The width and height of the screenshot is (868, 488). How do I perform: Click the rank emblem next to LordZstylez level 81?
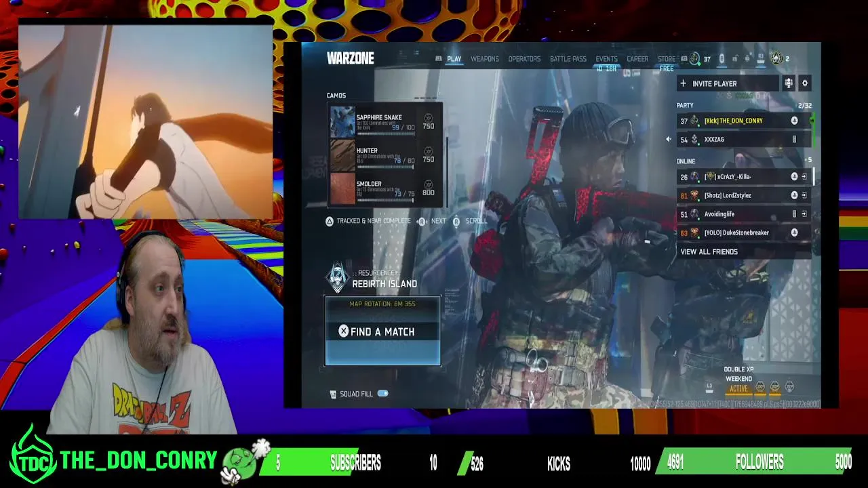[694, 195]
